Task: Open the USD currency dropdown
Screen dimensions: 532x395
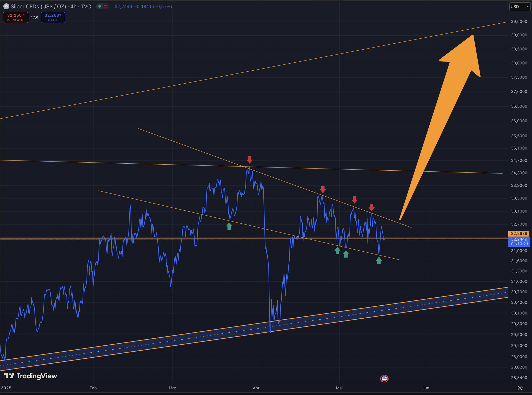Action: pos(520,7)
